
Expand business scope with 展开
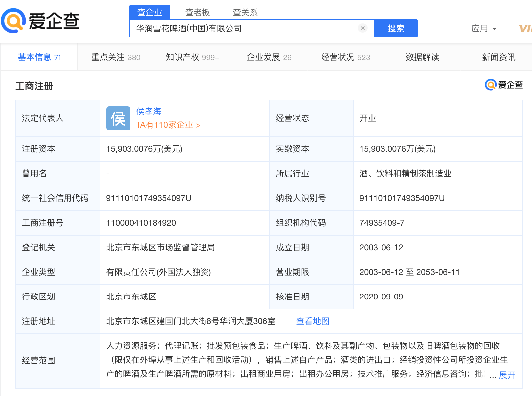507,375
